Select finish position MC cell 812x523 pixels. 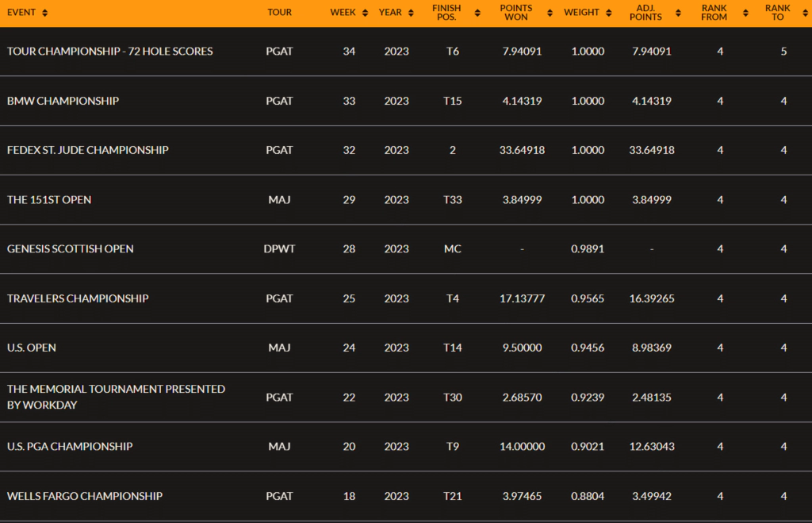(x=453, y=249)
